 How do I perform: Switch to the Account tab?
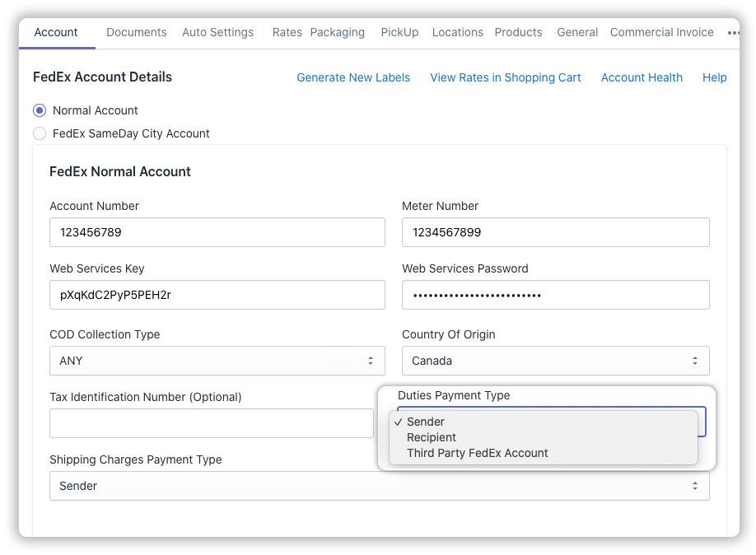point(56,32)
